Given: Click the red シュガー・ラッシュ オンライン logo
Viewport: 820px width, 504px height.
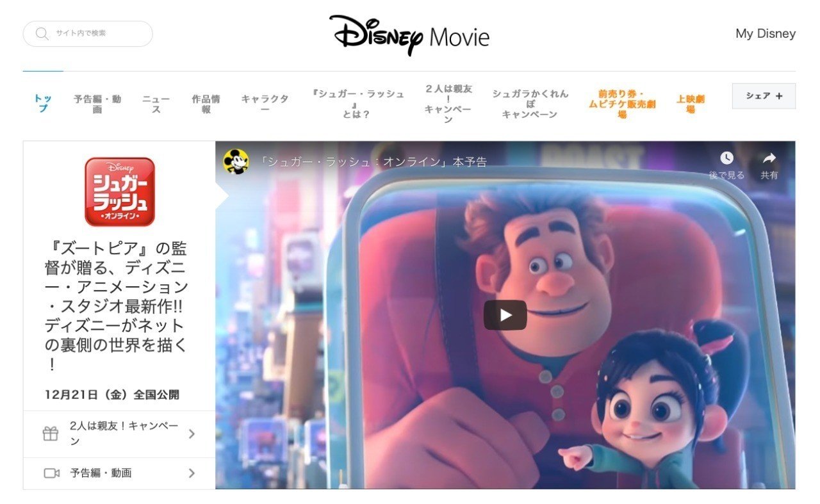Looking at the screenshot, I should click(120, 191).
